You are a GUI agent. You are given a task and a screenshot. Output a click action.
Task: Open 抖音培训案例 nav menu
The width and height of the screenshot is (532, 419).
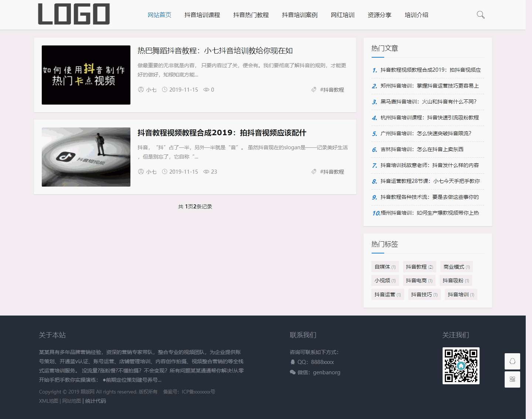[300, 15]
